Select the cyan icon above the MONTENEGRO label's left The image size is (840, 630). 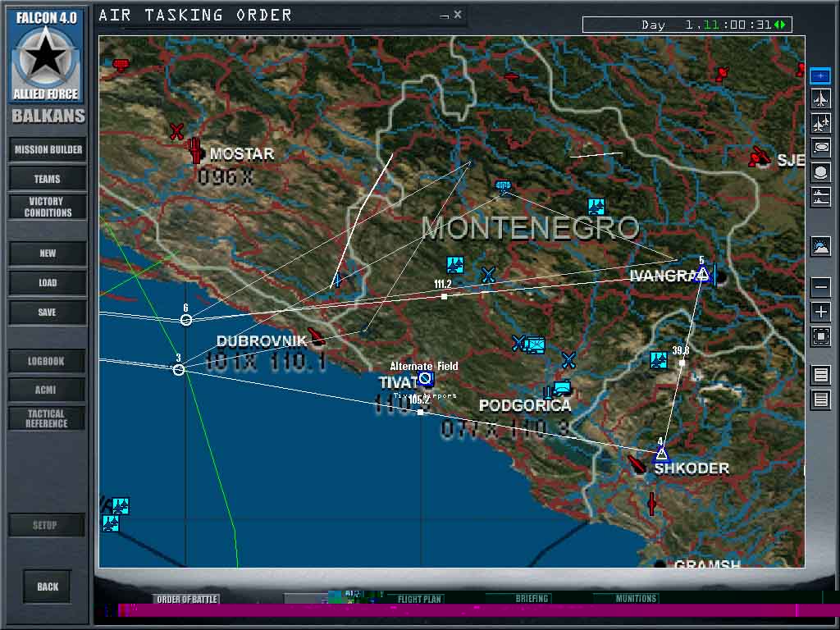[503, 186]
